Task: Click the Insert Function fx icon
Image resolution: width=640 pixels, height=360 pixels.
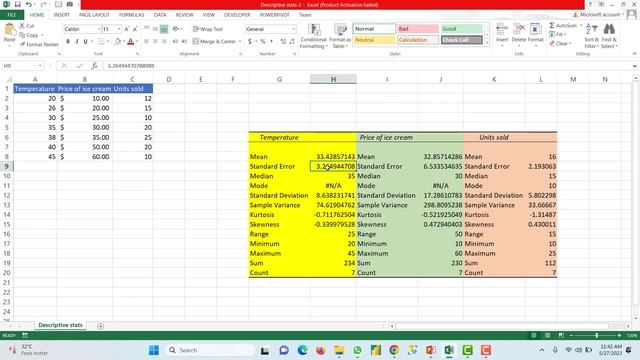Action: (94, 66)
